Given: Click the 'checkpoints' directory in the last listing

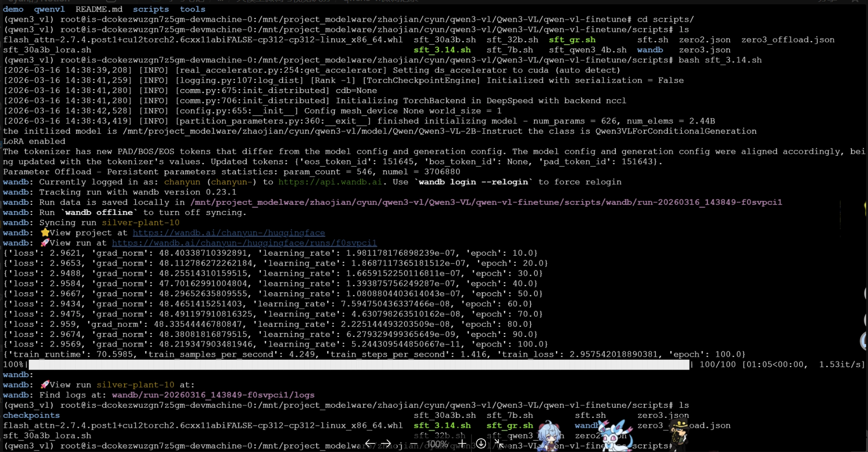Looking at the screenshot, I should pyautogui.click(x=31, y=415).
